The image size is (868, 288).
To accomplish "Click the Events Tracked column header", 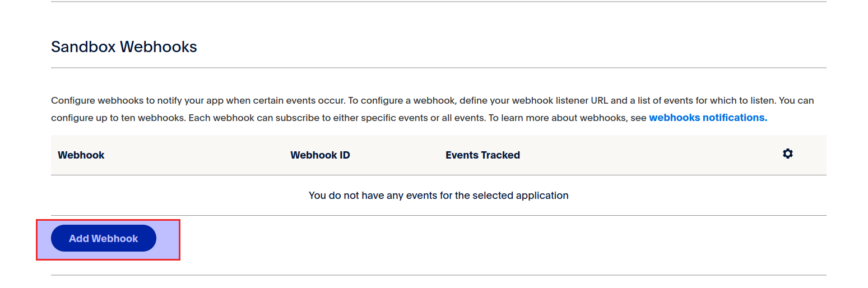I will point(482,155).
